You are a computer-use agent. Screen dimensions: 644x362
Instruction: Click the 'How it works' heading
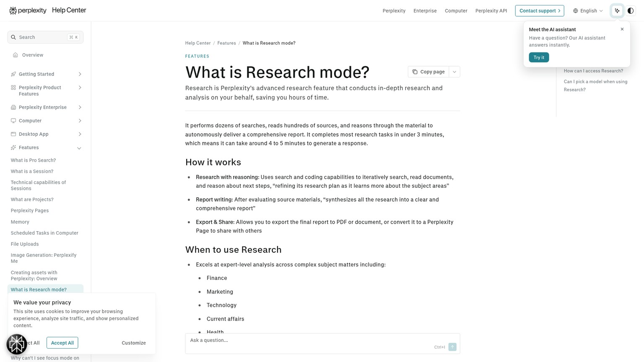click(x=213, y=162)
